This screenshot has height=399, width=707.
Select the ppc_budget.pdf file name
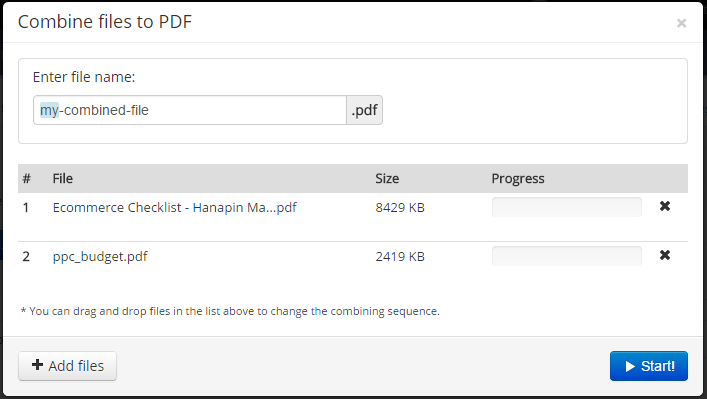pos(100,257)
